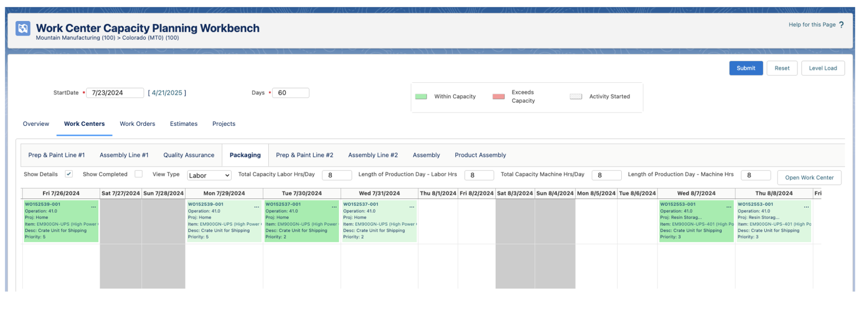Click the help question mark icon
This screenshot has width=868, height=309.
tap(841, 25)
